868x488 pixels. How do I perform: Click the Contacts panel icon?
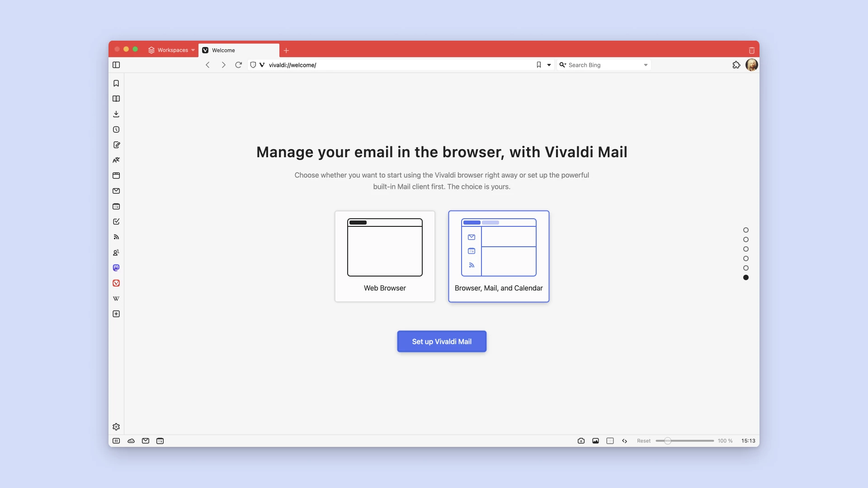pos(116,252)
